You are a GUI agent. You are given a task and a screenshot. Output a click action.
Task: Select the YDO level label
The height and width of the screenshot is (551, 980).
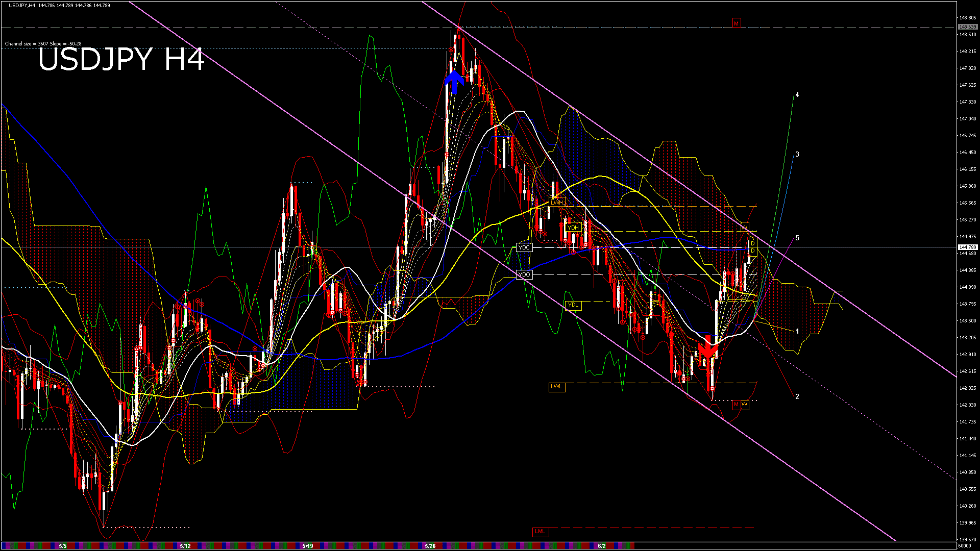pos(524,274)
